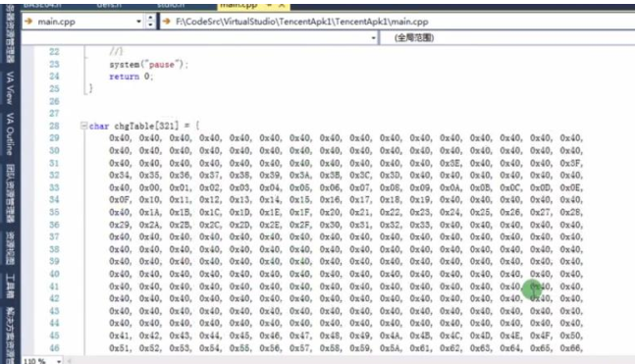The image size is (635, 364).
Task: Switch to the BASE64.h editor tab
Action: (x=42, y=5)
